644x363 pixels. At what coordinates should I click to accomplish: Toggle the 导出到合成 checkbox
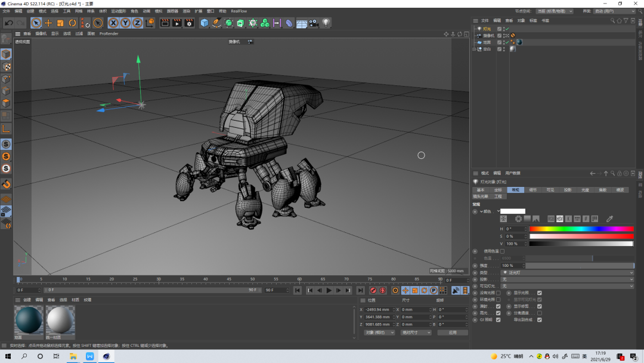(x=539, y=319)
